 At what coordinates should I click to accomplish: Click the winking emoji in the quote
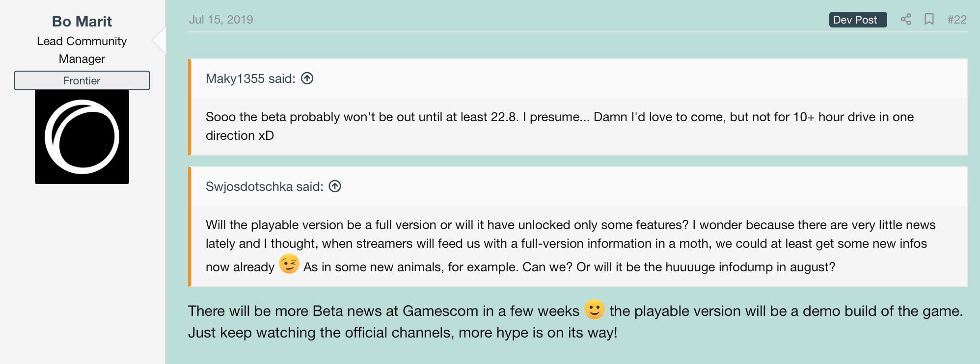(x=289, y=264)
